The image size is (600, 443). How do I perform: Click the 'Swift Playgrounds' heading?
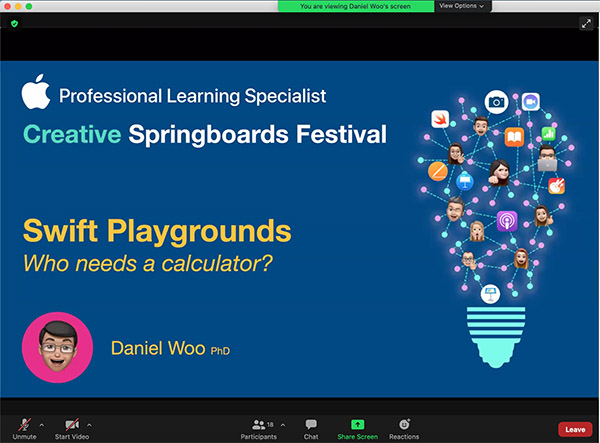[x=157, y=231]
